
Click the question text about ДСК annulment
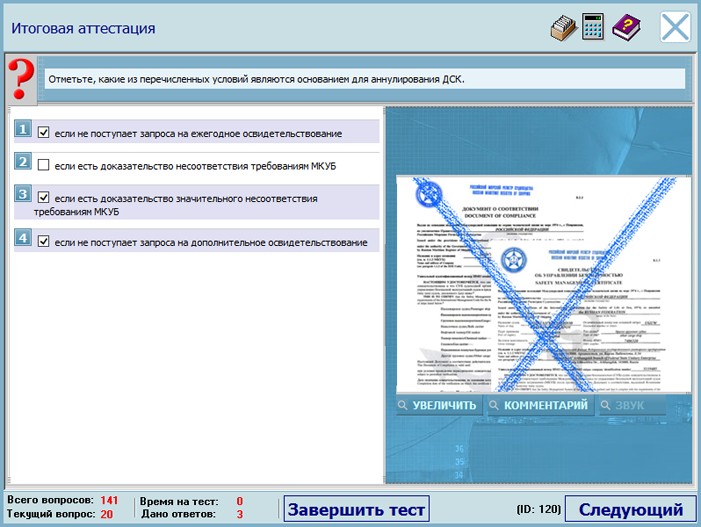257,79
